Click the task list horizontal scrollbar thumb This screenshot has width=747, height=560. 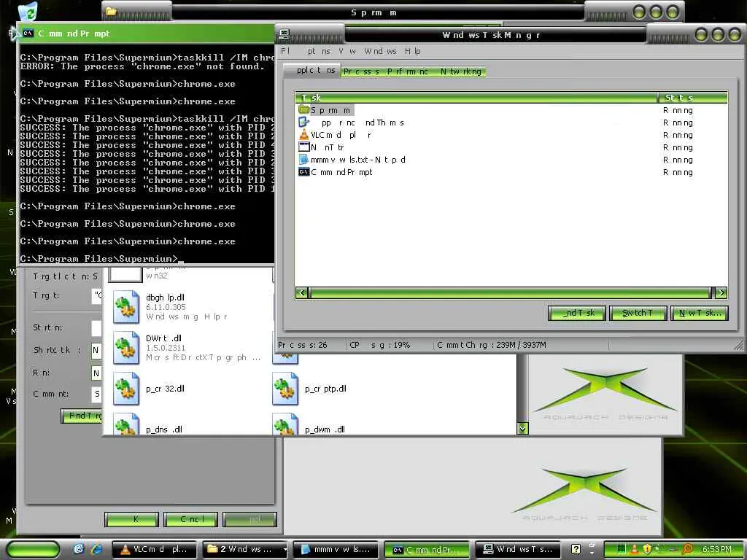click(510, 292)
